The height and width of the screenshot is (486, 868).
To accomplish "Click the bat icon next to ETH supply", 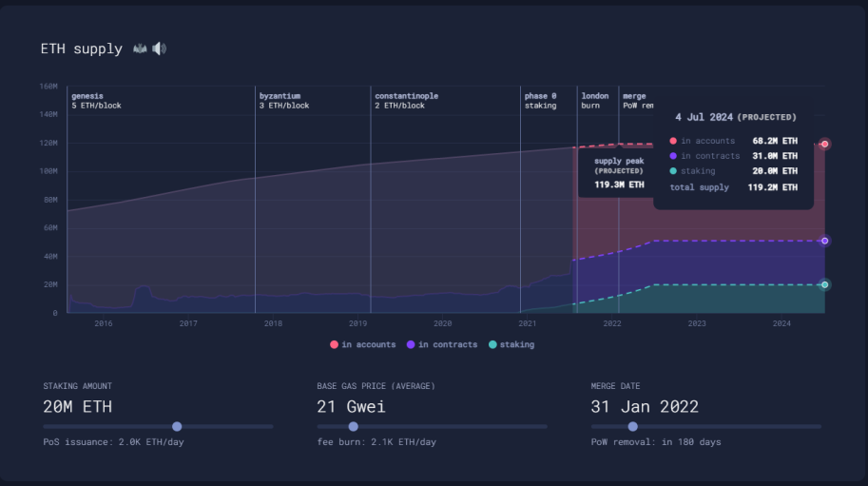I will [x=140, y=49].
